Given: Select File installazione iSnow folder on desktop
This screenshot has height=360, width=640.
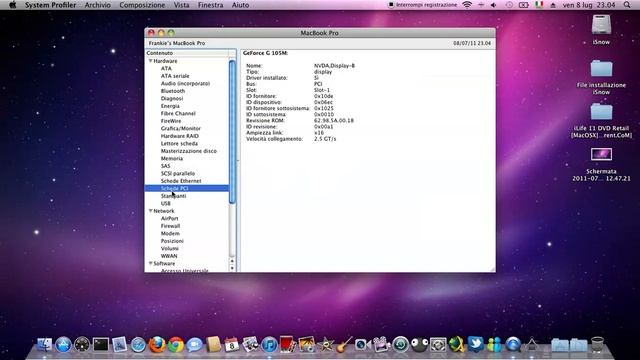Looking at the screenshot, I should pyautogui.click(x=601, y=68).
